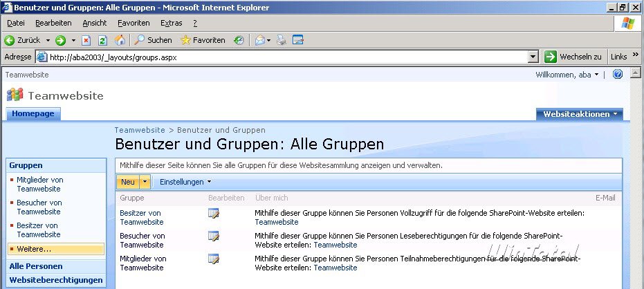This screenshot has width=644, height=289.
Task: Open the Mail icon dropdown arrow
Action: pyautogui.click(x=268, y=40)
